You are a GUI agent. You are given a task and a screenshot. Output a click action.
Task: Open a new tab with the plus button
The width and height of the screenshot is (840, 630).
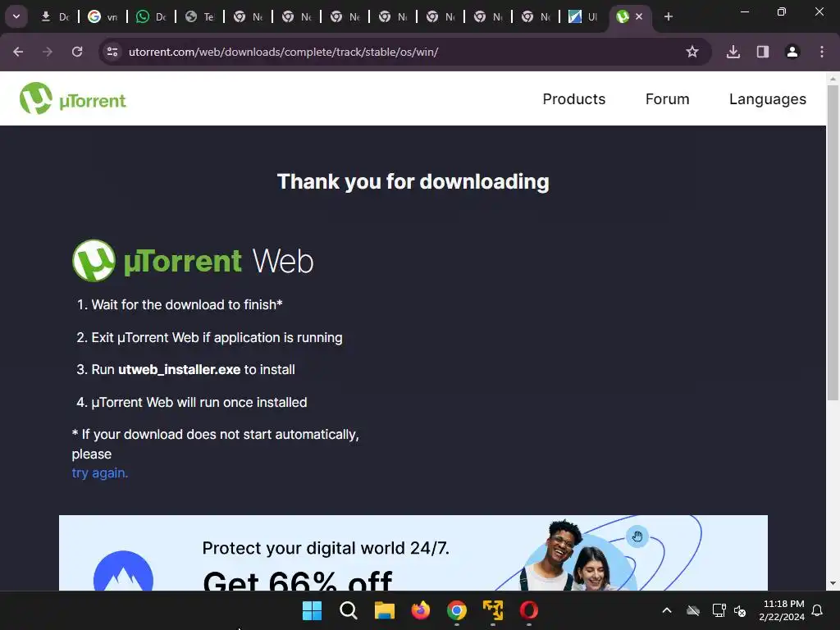click(668, 16)
